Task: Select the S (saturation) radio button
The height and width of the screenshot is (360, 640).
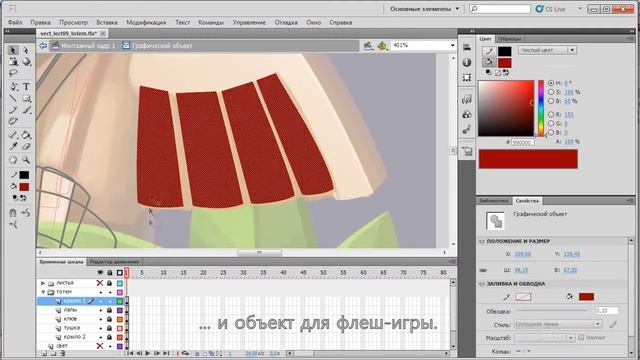Action: (x=551, y=92)
